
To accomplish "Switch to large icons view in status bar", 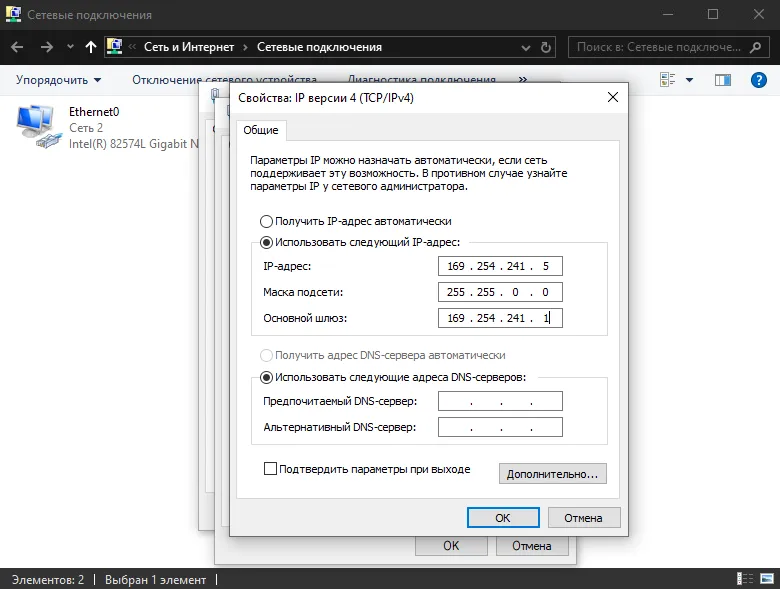I will tap(767, 579).
